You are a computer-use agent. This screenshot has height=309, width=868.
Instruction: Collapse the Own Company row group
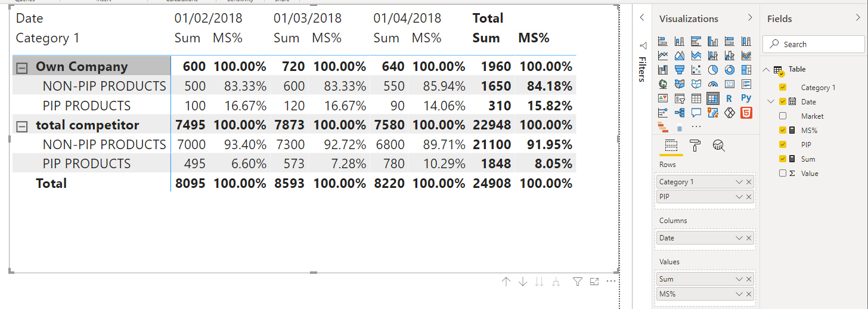[22, 68]
